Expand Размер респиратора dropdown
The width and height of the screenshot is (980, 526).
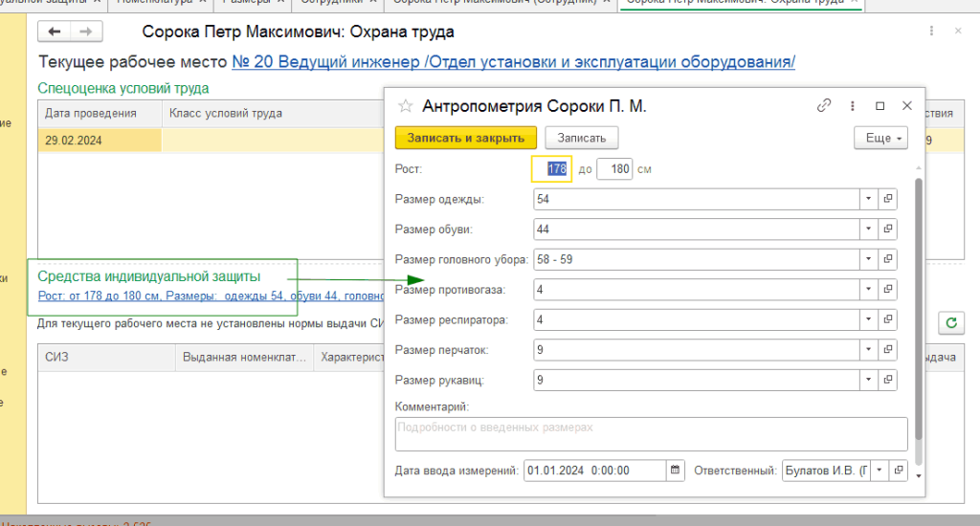pyautogui.click(x=868, y=319)
